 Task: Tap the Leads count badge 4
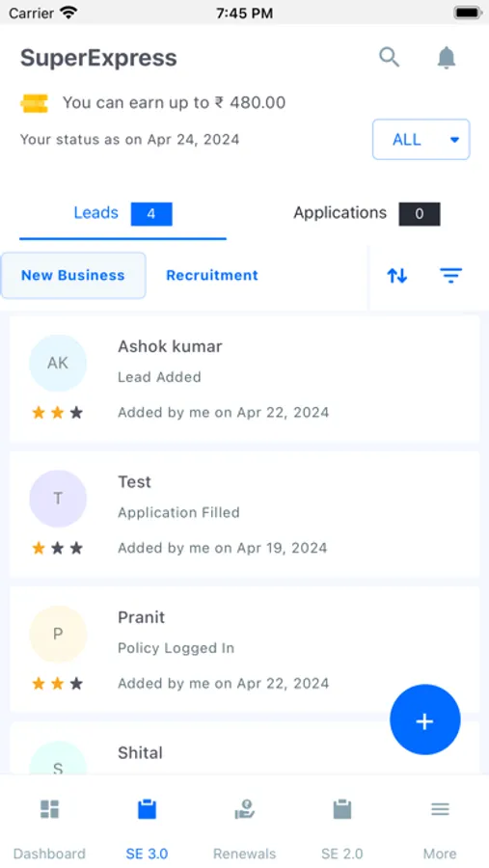(x=151, y=214)
